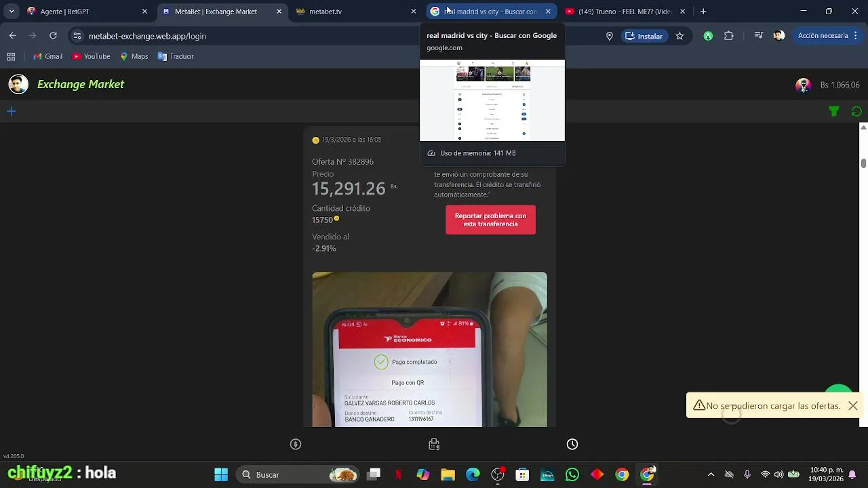Click the green refresh offers icon
Image resolution: width=868 pixels, height=488 pixels.
click(856, 112)
